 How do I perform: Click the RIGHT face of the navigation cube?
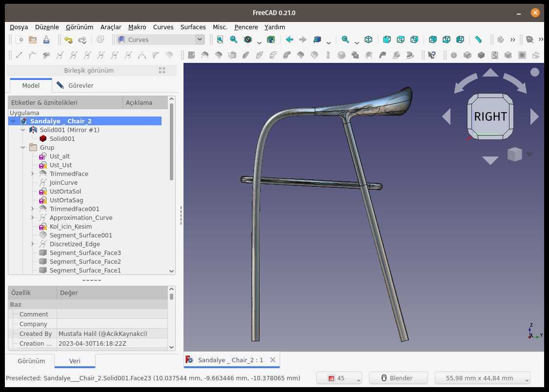(490, 117)
